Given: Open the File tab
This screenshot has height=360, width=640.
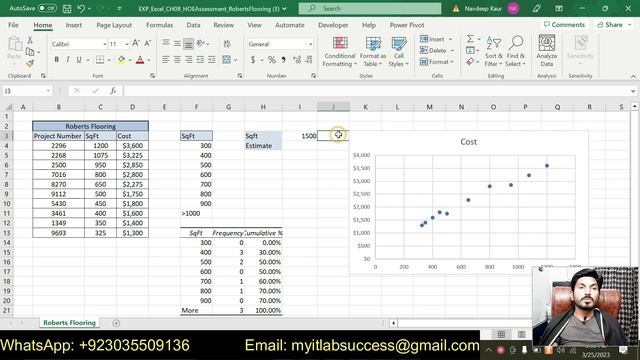Looking at the screenshot, I should pos(13,25).
